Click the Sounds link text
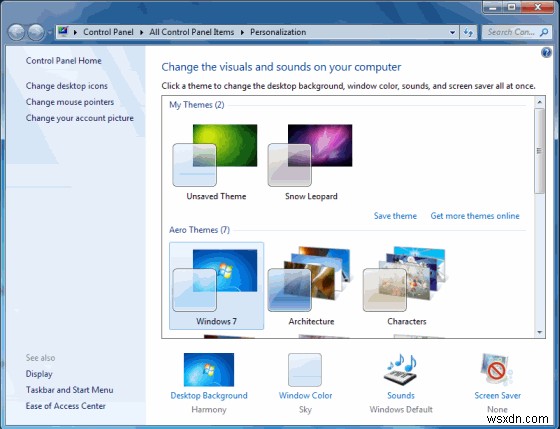560x429 pixels. (x=401, y=395)
